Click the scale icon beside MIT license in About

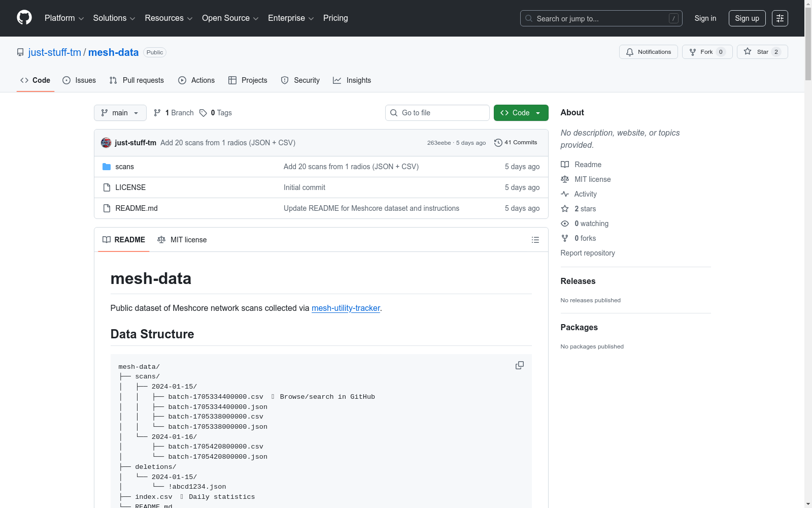pos(565,179)
